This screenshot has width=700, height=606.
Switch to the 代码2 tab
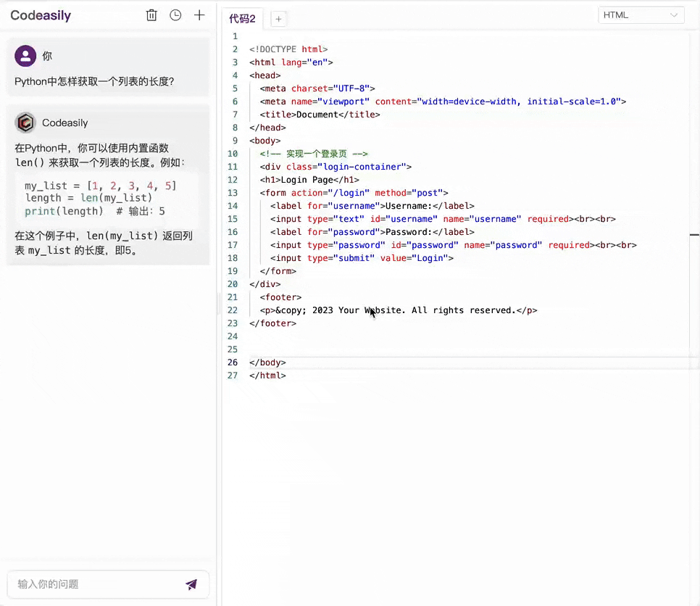tap(242, 19)
